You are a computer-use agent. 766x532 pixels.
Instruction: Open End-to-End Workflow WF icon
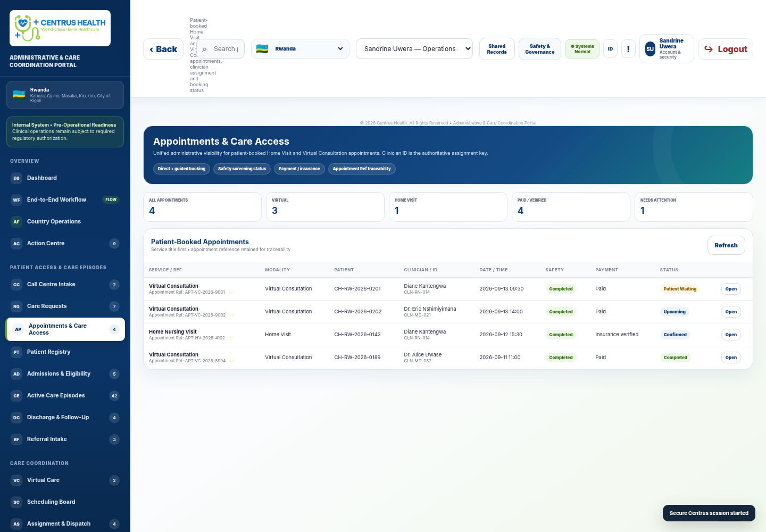[16, 200]
